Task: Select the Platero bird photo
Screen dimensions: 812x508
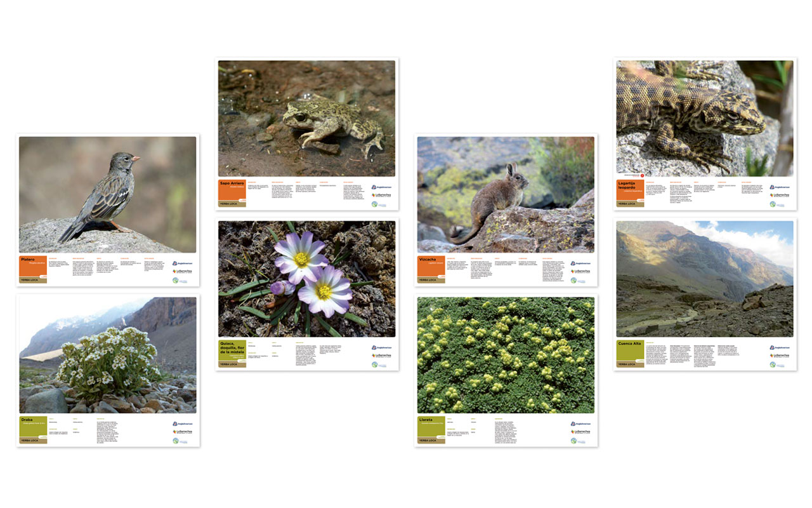Action: (108, 195)
